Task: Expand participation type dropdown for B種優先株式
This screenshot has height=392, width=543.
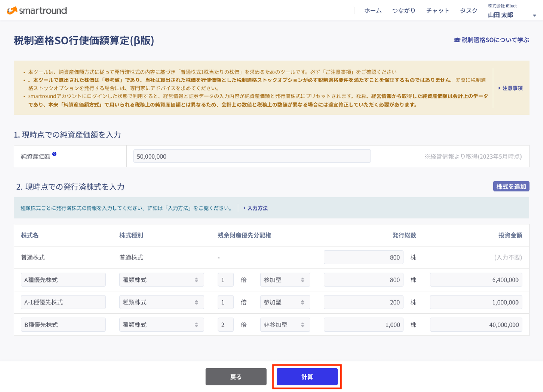Action: tap(285, 325)
